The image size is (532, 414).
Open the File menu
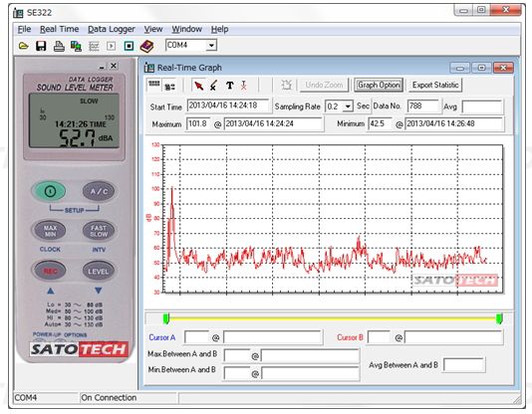[x=24, y=29]
